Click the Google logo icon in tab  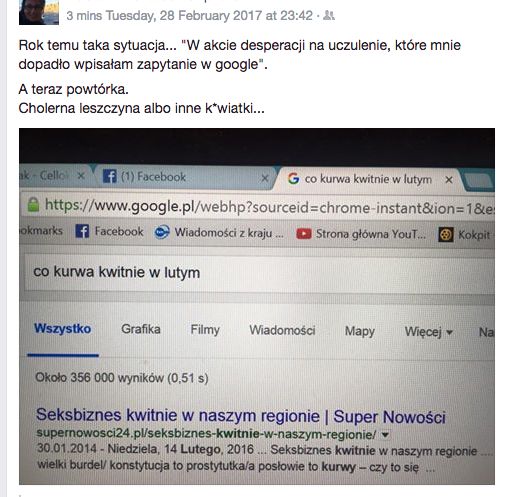[x=293, y=178]
